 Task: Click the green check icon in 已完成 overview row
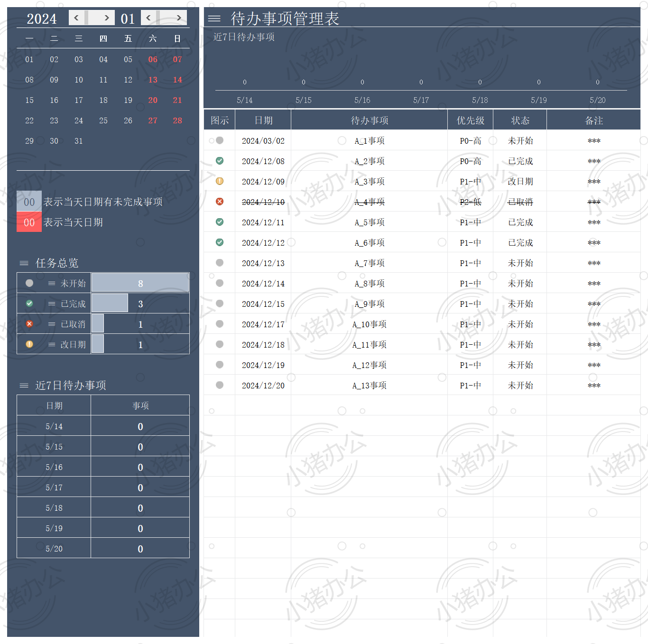pos(29,304)
